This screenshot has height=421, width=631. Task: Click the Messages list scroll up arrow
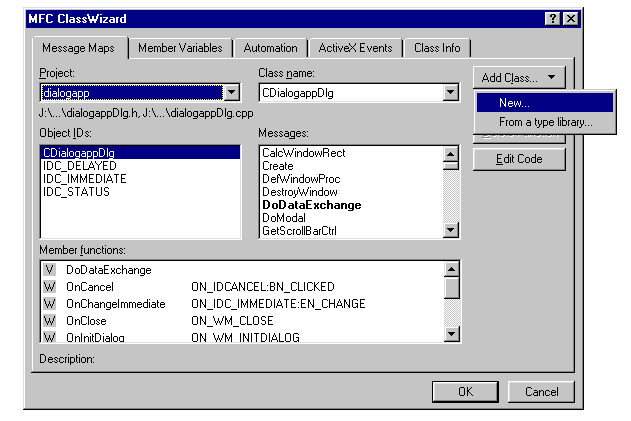point(451,154)
